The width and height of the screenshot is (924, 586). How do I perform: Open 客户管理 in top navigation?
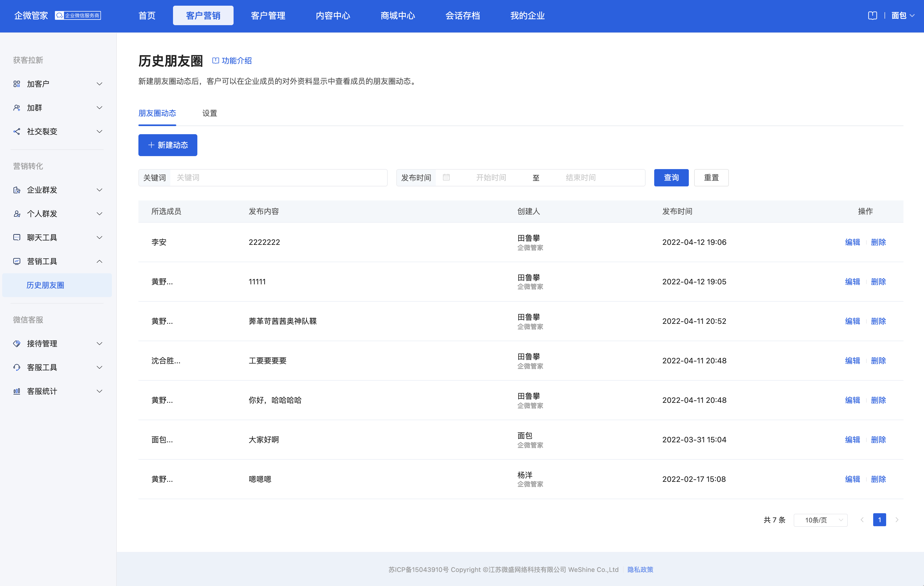268,15
